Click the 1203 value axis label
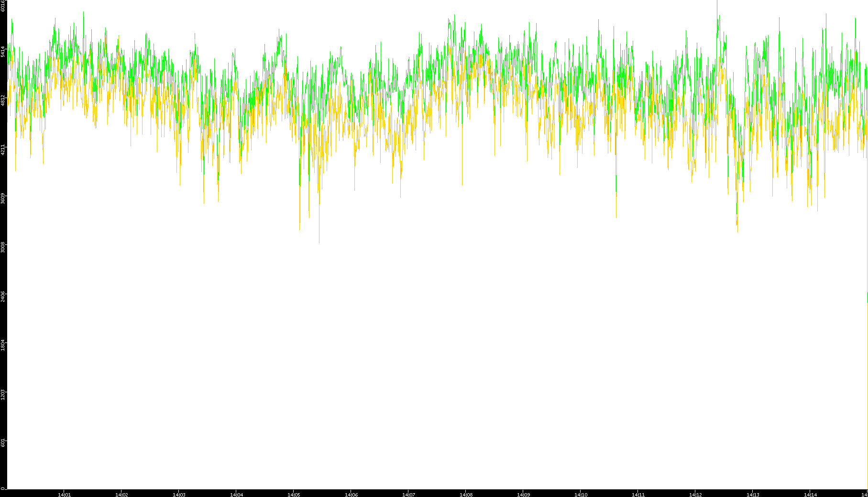This screenshot has width=868, height=497. tap(3, 394)
